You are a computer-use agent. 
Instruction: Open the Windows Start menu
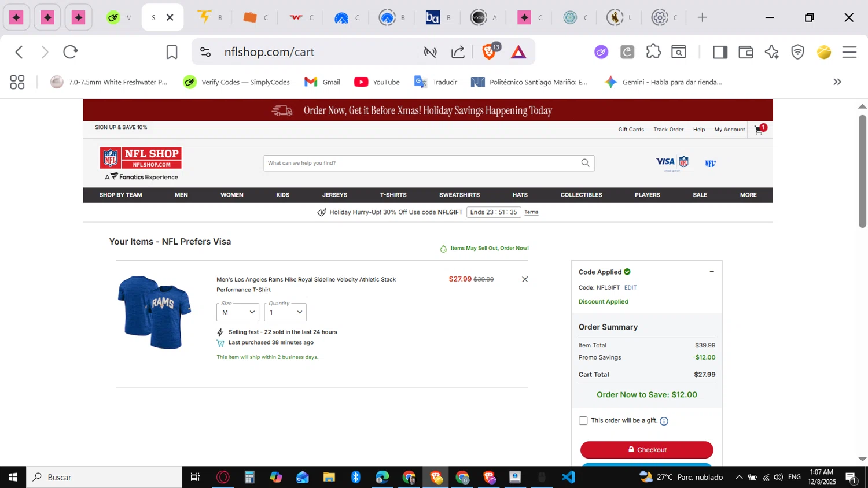coord(13,477)
